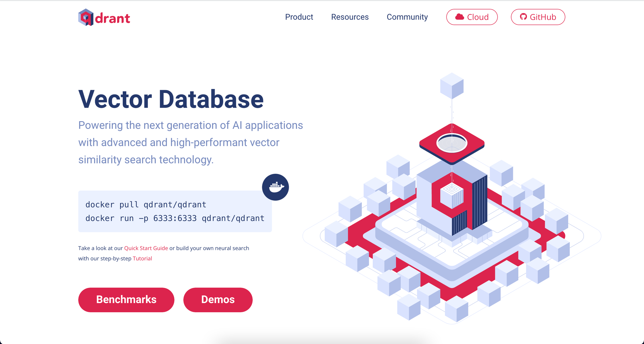Open the Community menu
This screenshot has width=644, height=344.
pyautogui.click(x=407, y=17)
